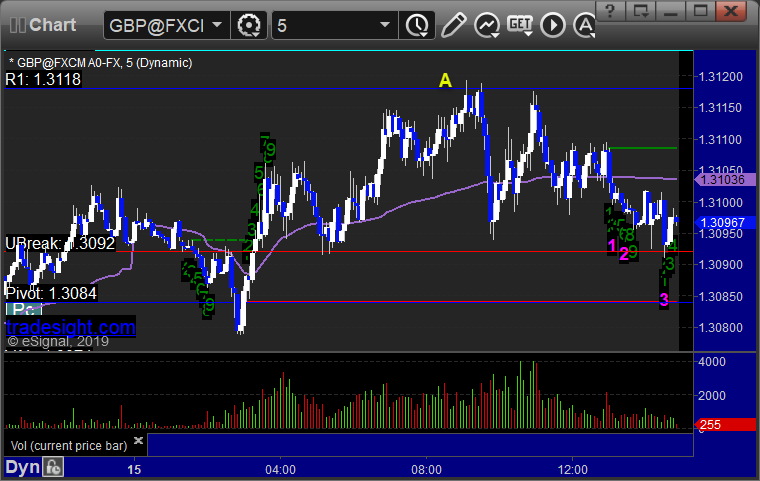760x481 pixels.
Task: Click the GET toolbar icon
Action: click(x=520, y=25)
